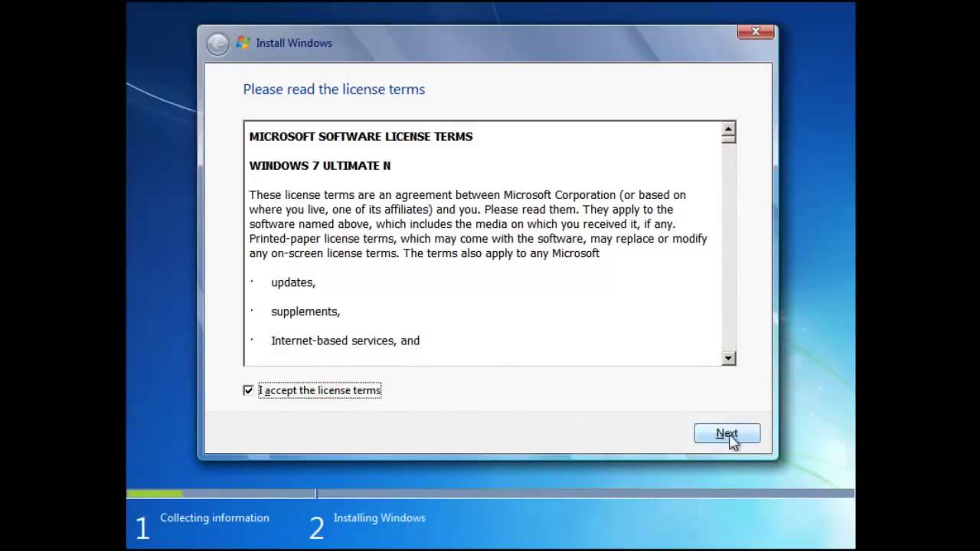980x551 pixels.
Task: Click 'WINDOWS 7 ULTIMATE N' line
Action: point(319,165)
